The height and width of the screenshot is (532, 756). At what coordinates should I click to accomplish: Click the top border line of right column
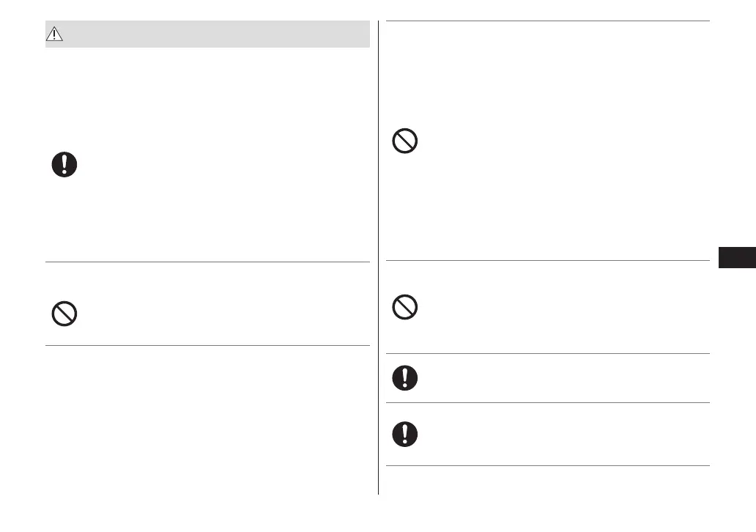coord(547,21)
